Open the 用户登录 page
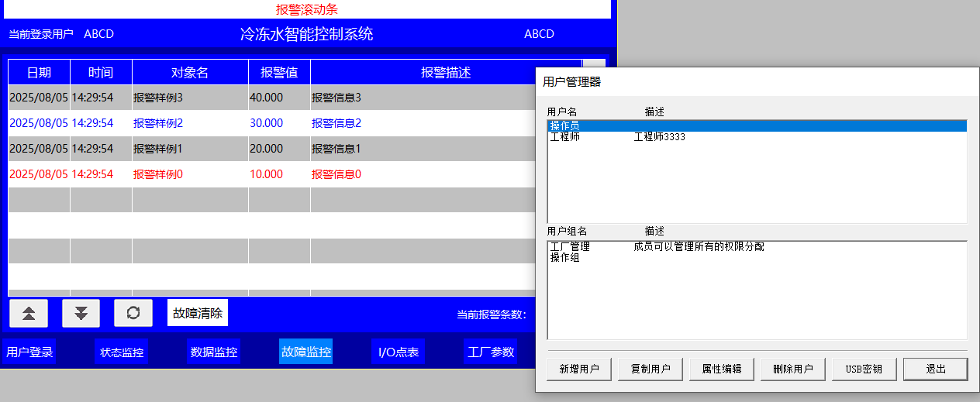 pyautogui.click(x=29, y=352)
